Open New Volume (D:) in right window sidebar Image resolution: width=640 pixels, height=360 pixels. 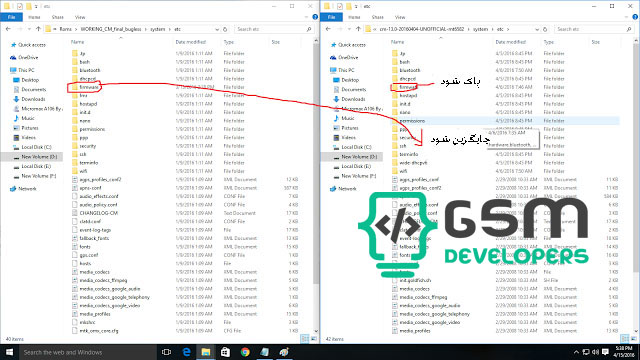click(x=355, y=157)
